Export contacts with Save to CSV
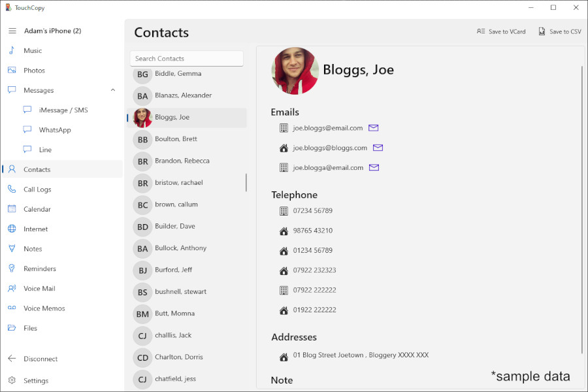Image resolution: width=588 pixels, height=392 pixels. 559,31
